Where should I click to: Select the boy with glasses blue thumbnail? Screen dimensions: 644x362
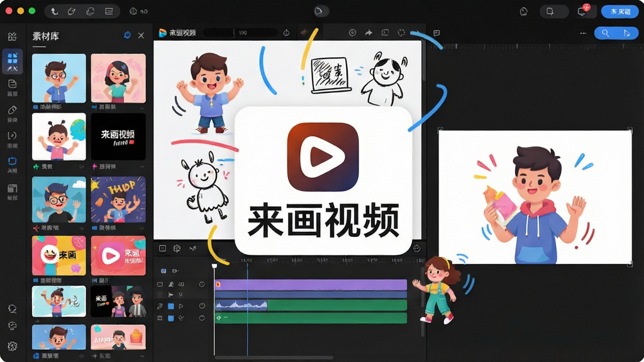point(58,78)
